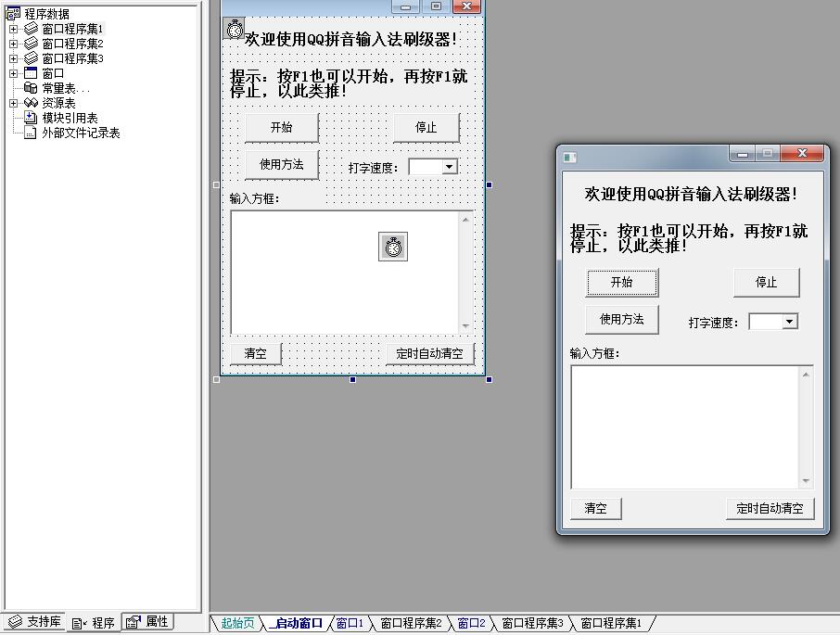
Task: Select the 输入方框 label in the designer
Action: coord(254,199)
